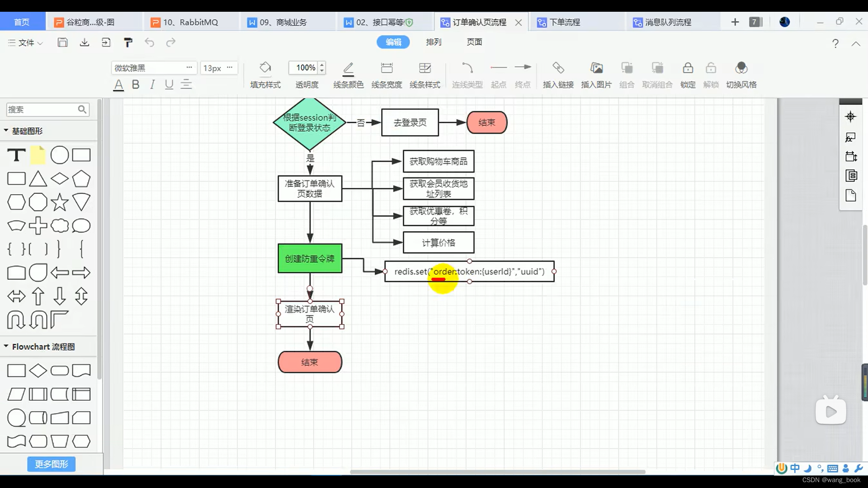
Task: Switch to the 下单流程 tab
Action: click(x=564, y=22)
